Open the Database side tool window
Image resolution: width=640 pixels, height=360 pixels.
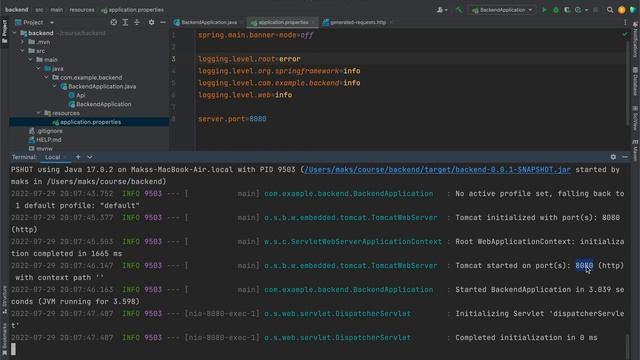pos(635,81)
